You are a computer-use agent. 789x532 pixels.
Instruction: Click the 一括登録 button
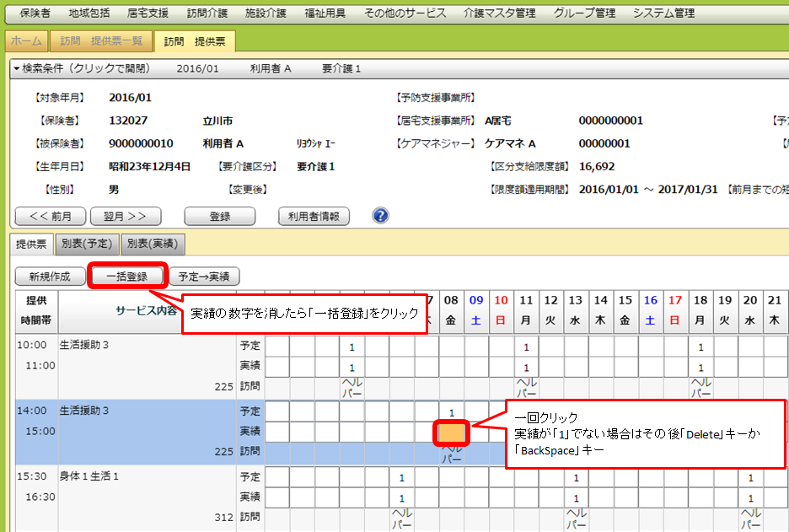tap(126, 276)
